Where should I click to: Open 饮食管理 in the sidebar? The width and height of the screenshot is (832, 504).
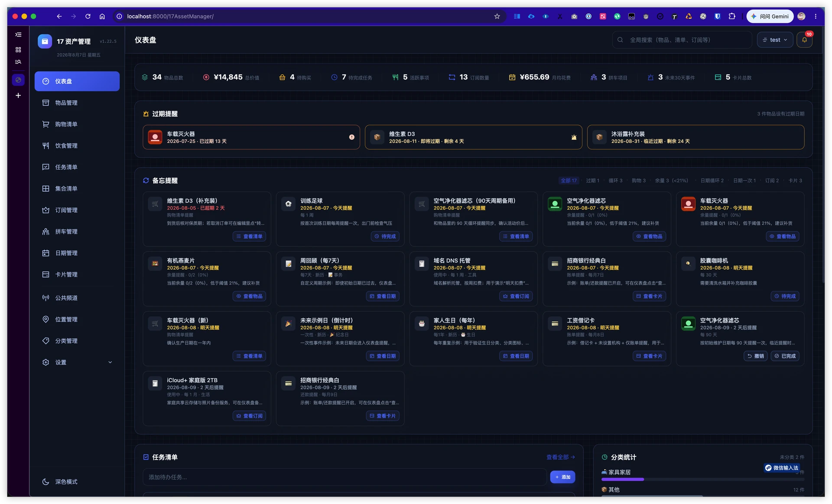point(77,146)
